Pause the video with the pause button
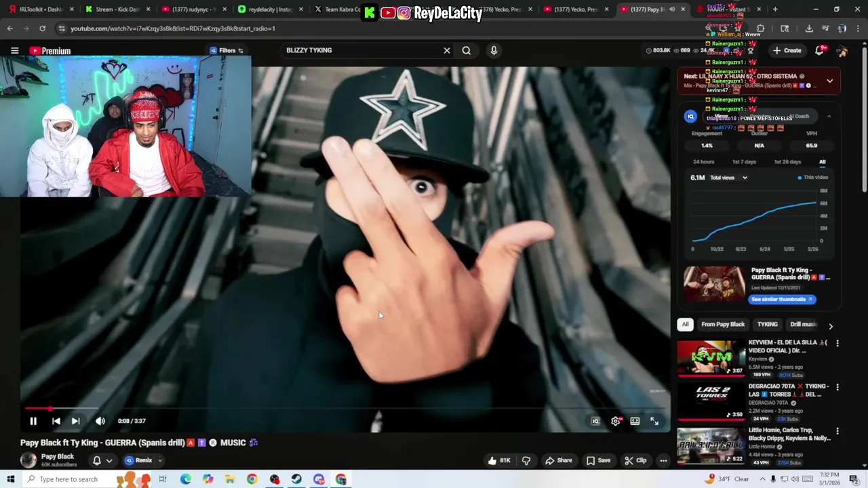The image size is (868, 488). click(x=33, y=421)
